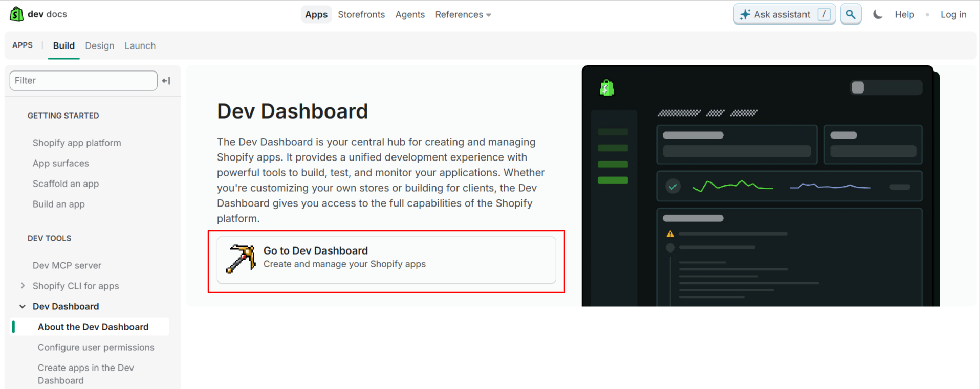Open the References dropdown menu
The width and height of the screenshot is (980, 389).
(x=463, y=14)
